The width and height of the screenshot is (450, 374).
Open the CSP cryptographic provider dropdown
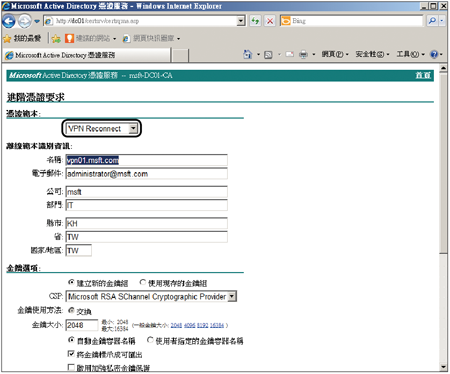click(151, 296)
